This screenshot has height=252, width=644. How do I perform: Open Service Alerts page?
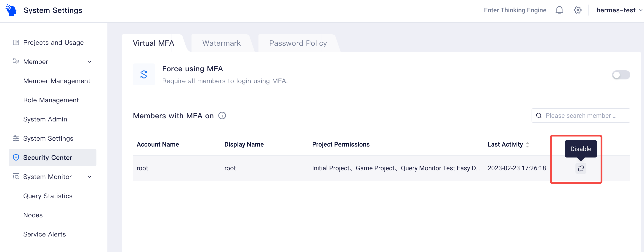(45, 234)
